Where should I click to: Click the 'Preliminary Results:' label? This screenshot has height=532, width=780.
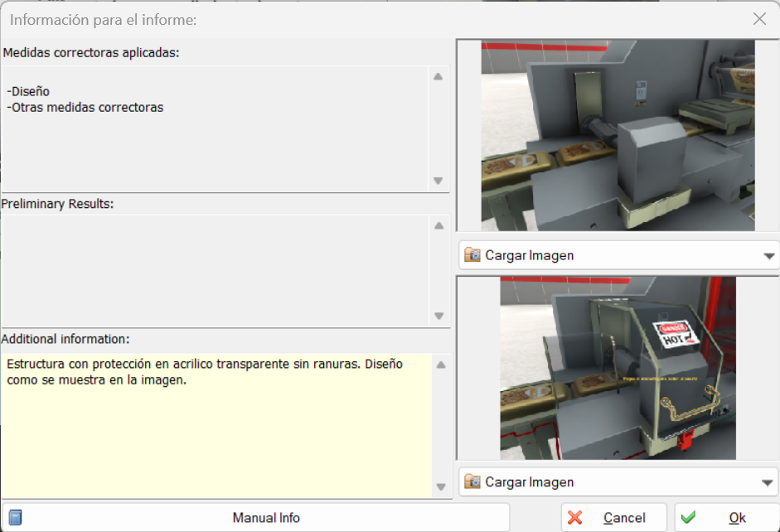pos(57,204)
